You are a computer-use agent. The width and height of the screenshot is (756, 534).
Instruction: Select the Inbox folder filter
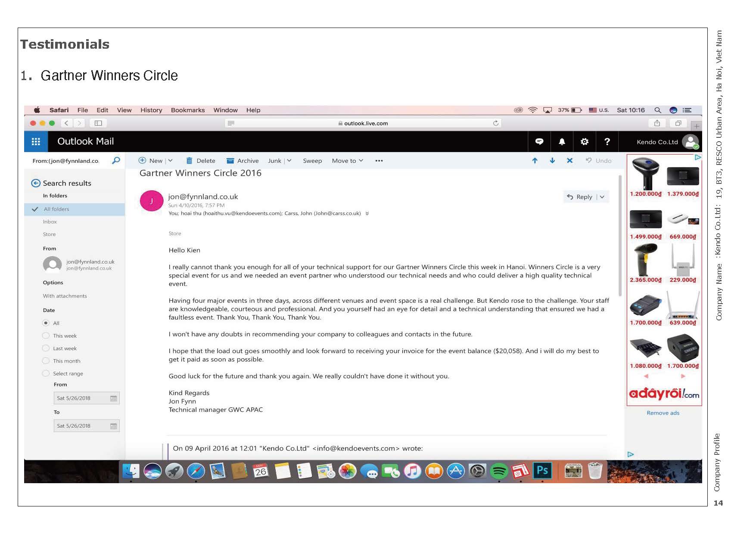coord(50,222)
